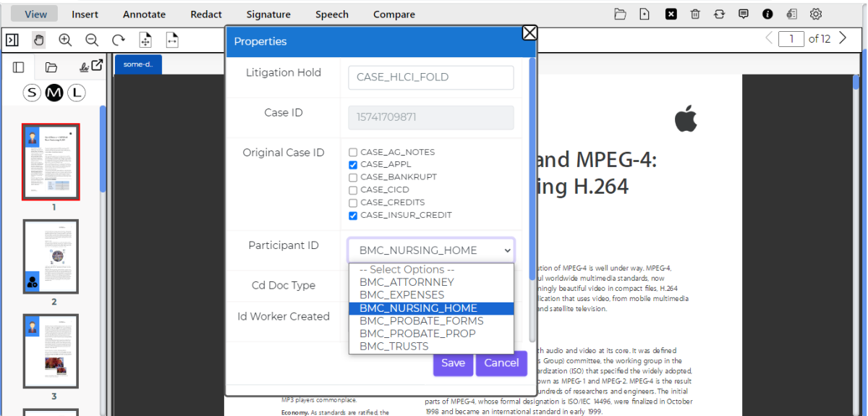
Task: Choose BMC_PROBATE_FORMS from the list
Action: [x=421, y=321]
